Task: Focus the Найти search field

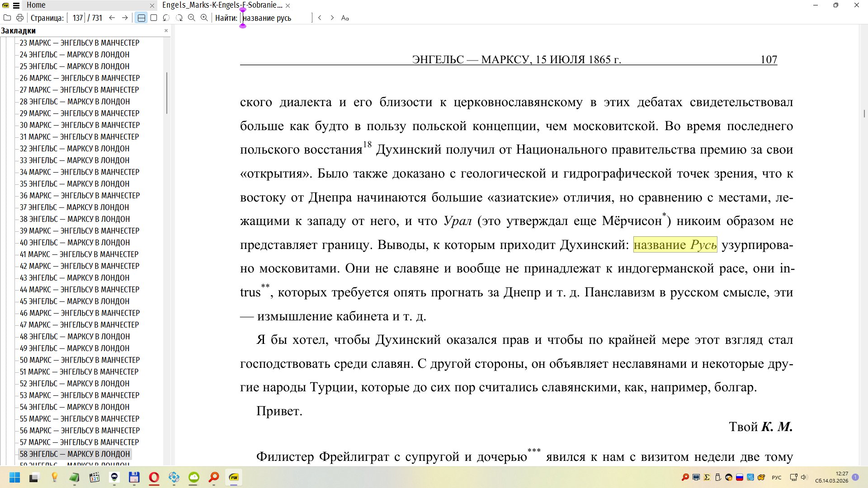Action: coord(276,18)
